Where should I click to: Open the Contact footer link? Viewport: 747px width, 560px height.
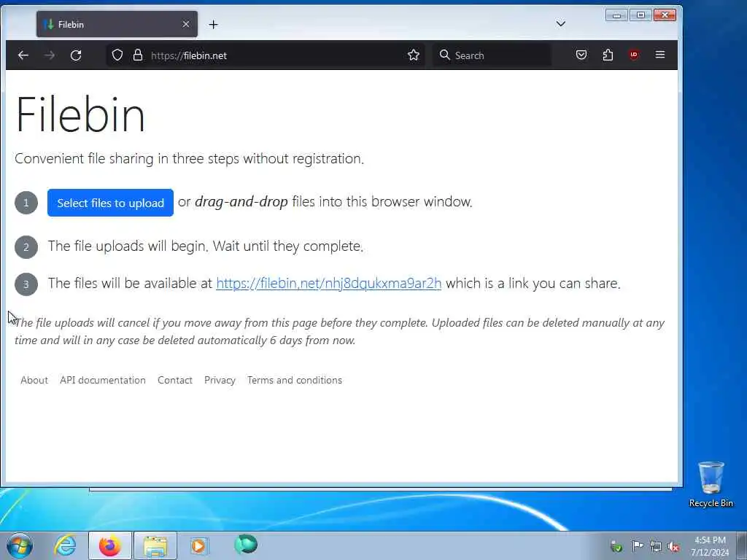(x=175, y=380)
